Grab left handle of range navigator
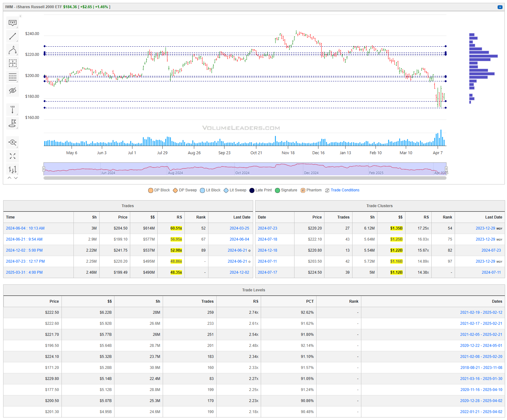The image size is (507, 420). (44, 169)
